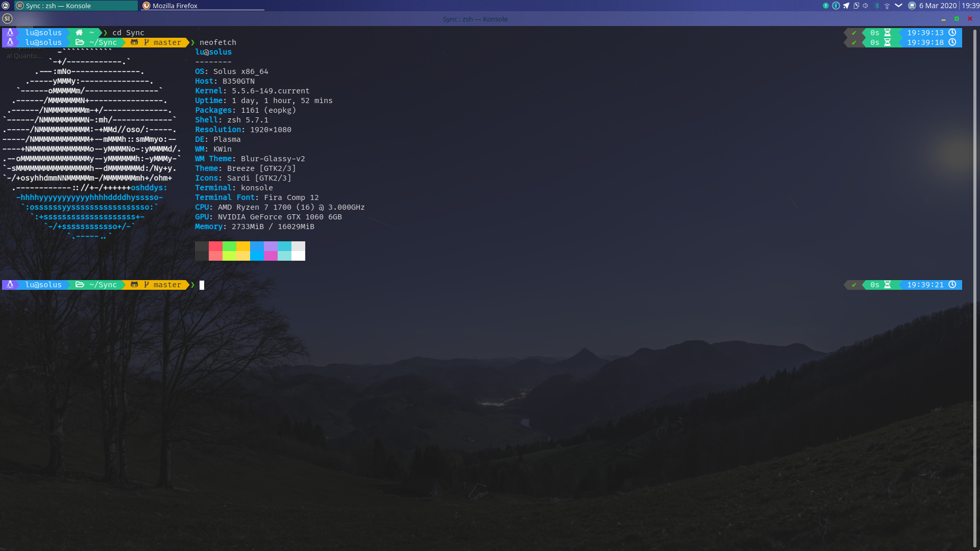Open the clipboard tray icon
The height and width of the screenshot is (551, 980).
(856, 6)
